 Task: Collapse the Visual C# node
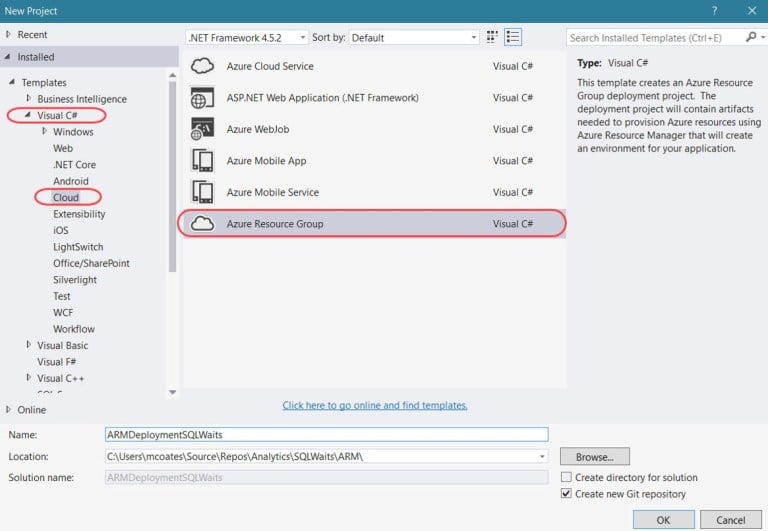[x=28, y=115]
